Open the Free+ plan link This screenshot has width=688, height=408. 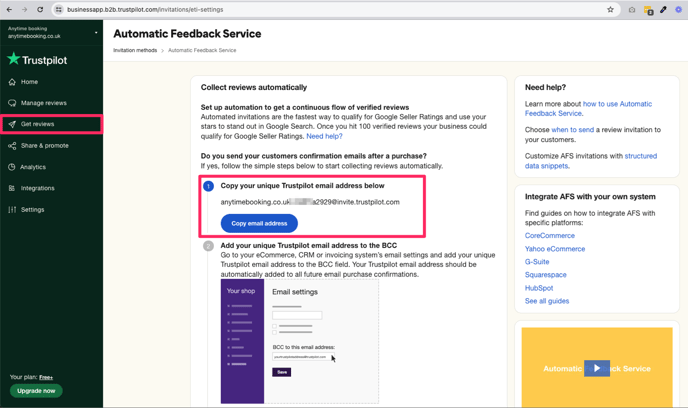tap(46, 377)
